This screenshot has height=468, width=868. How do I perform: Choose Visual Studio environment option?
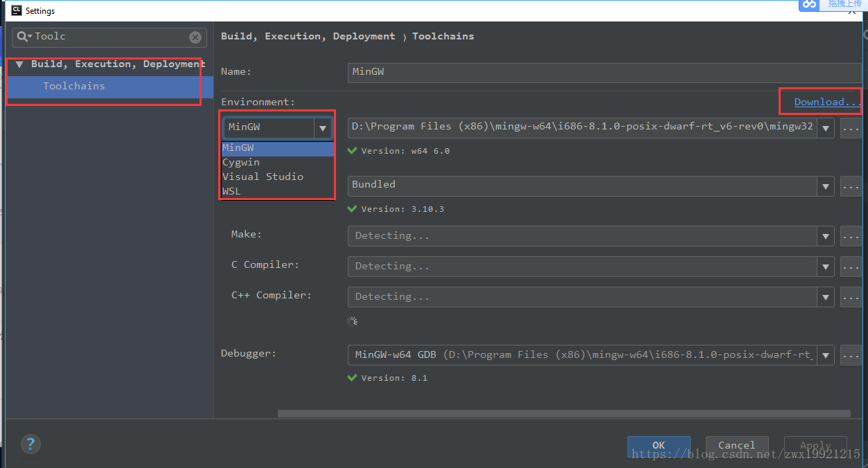tap(263, 177)
